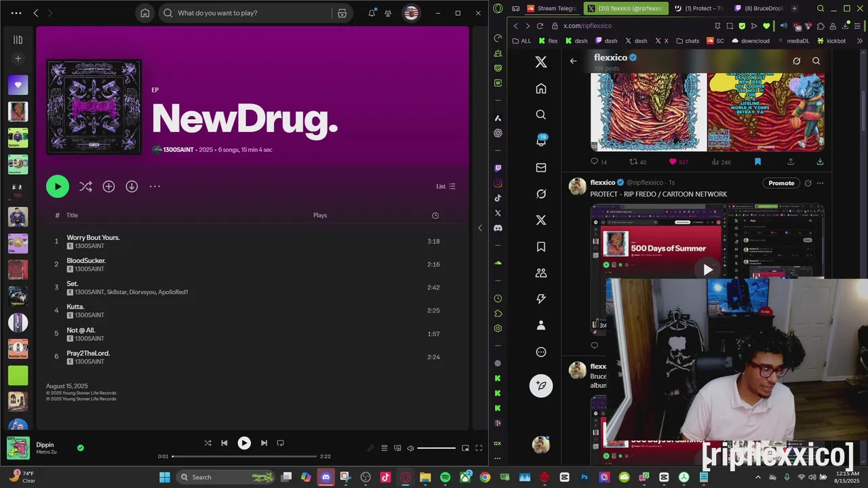Open downcloud bookmark
The height and width of the screenshot is (488, 868).
751,41
